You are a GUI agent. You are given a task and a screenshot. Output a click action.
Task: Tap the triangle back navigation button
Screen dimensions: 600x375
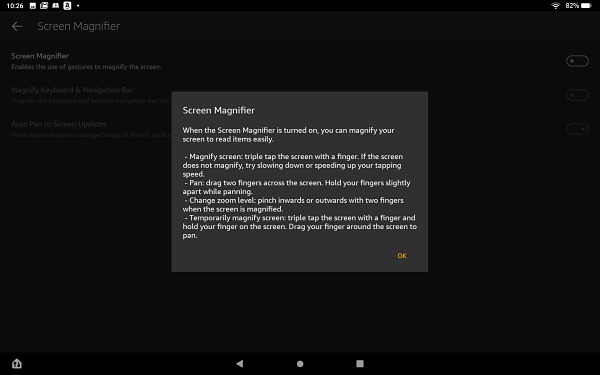(240, 363)
